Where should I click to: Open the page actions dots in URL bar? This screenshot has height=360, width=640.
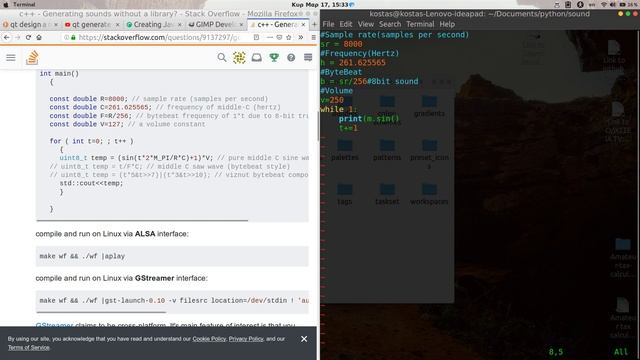pyautogui.click(x=269, y=37)
